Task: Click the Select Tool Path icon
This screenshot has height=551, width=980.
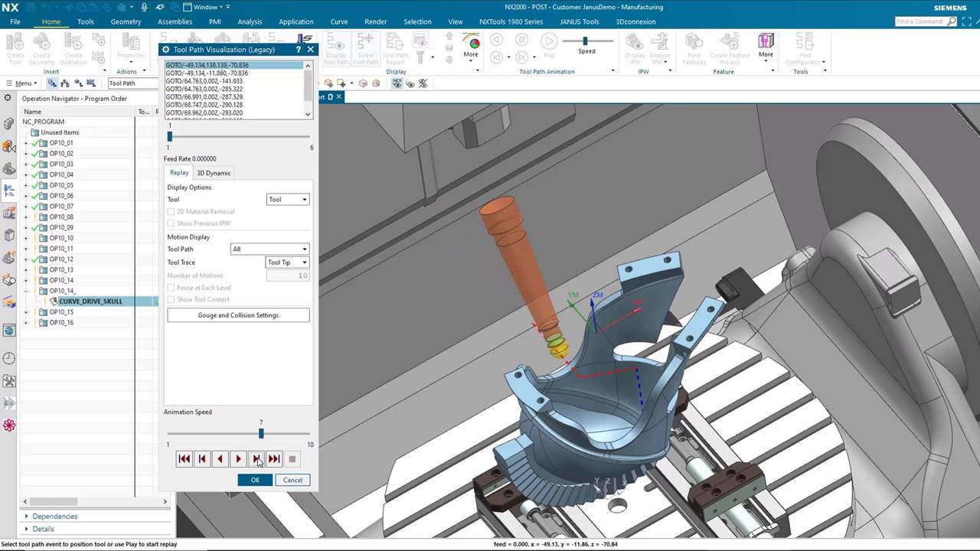Action: click(x=365, y=47)
